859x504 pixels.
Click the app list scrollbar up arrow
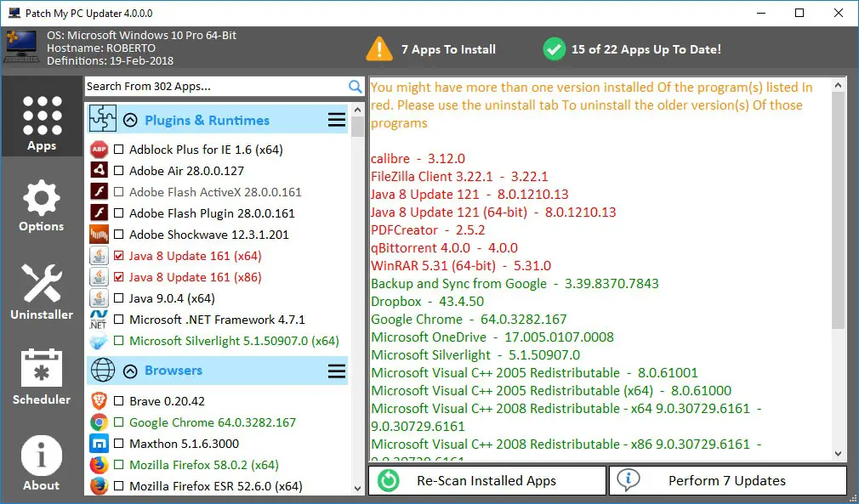358,110
